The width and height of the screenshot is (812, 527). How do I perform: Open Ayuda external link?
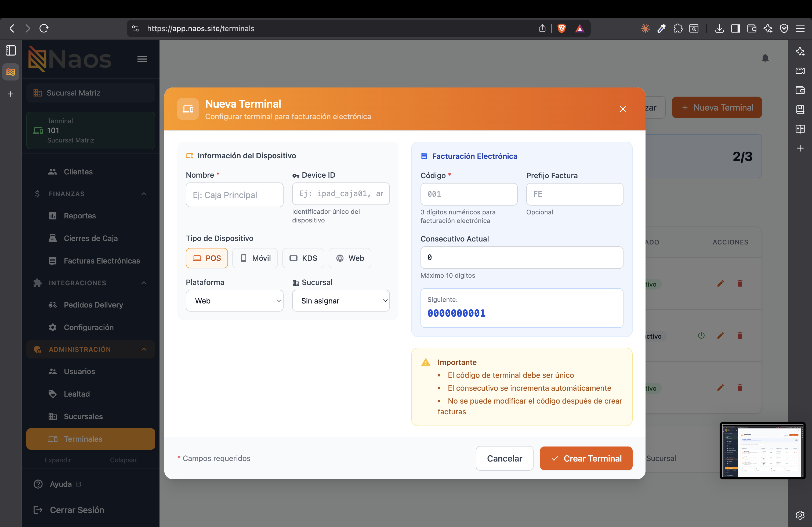[x=57, y=484]
